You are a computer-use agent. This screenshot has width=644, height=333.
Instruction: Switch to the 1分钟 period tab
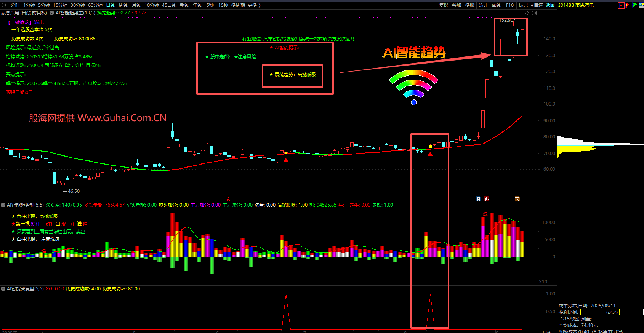[x=29, y=5]
